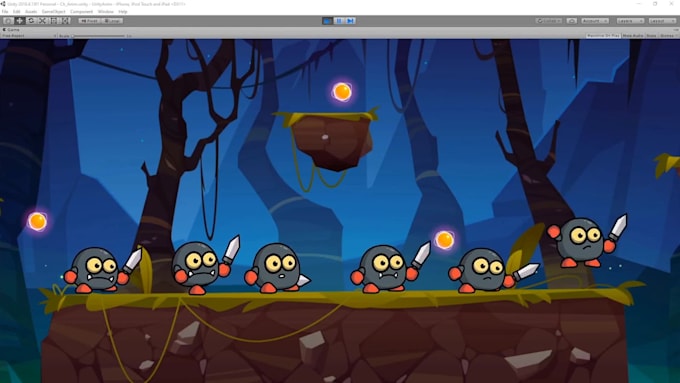Open the Cloud services icon button
This screenshot has height=383, width=680.
click(572, 21)
